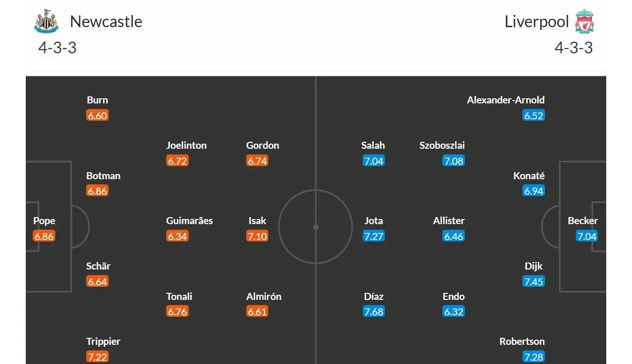632x364 pixels.
Task: Click player name Guimarães
Action: [189, 221]
